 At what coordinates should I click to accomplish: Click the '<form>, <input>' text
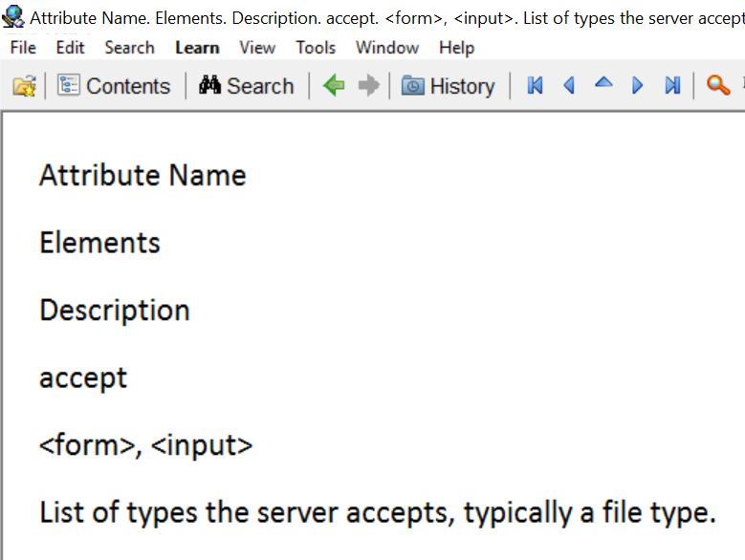pyautogui.click(x=146, y=445)
